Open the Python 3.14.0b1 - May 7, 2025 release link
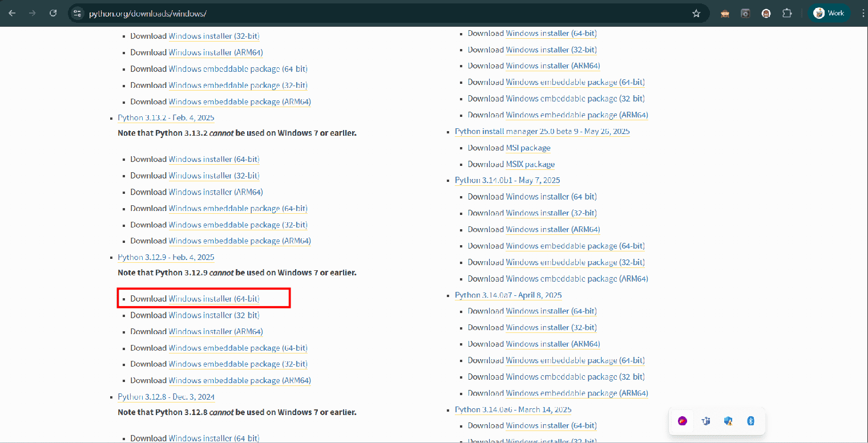Viewport: 868px width, 443px height. [507, 181]
